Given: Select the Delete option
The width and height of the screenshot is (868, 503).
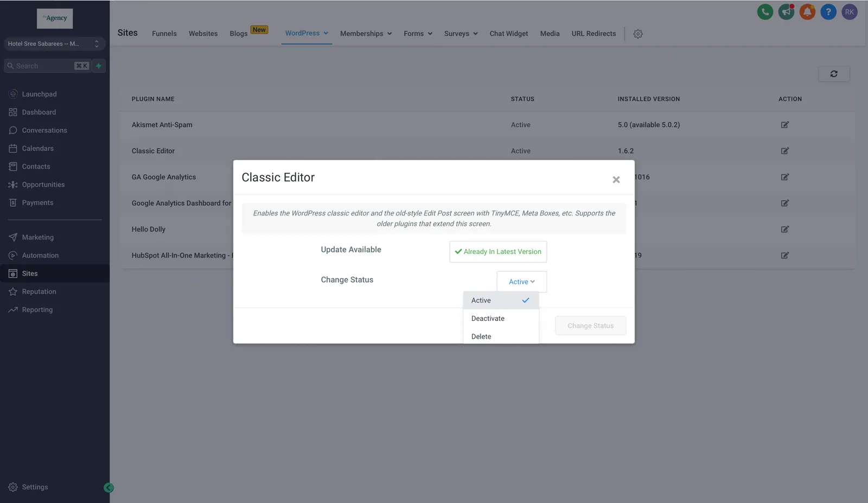Looking at the screenshot, I should pyautogui.click(x=501, y=336).
